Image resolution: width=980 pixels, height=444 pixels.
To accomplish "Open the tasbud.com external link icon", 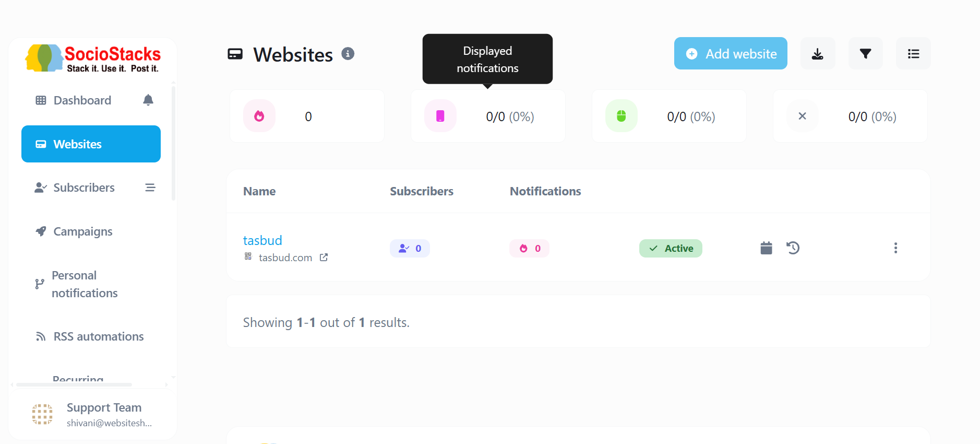I will click(324, 258).
